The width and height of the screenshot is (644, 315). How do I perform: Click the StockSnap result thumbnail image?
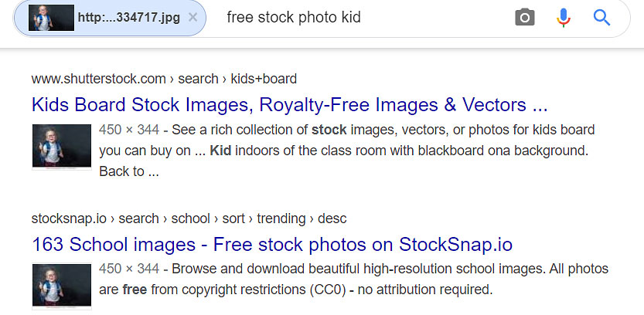[62, 286]
